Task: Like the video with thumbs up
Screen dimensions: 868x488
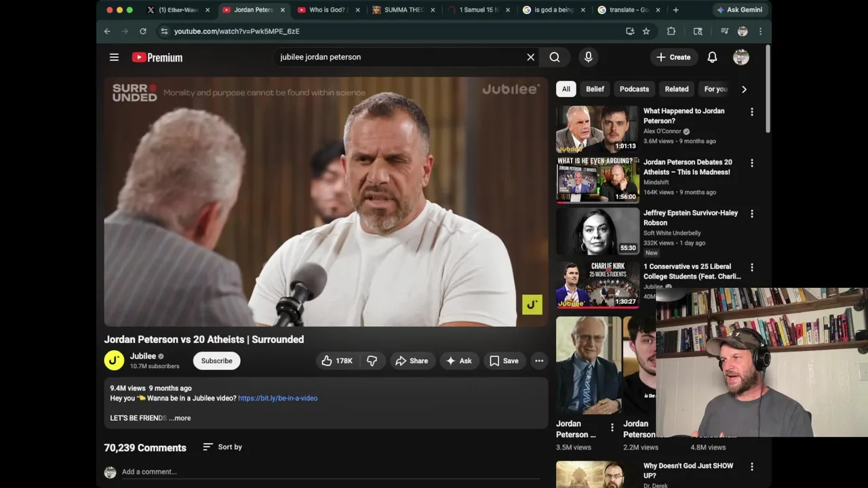Action: tap(337, 361)
